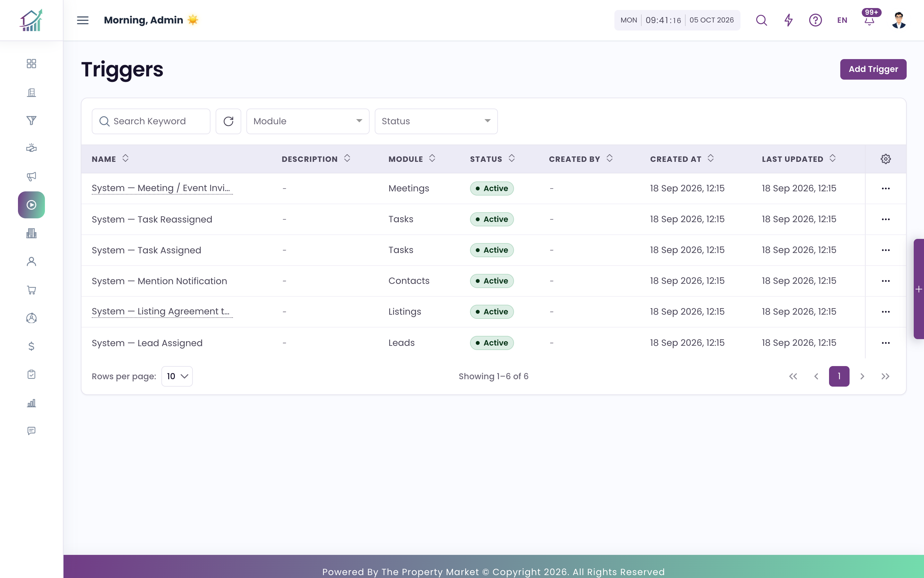
Task: Open the person contacts icon in sidebar
Action: click(31, 261)
